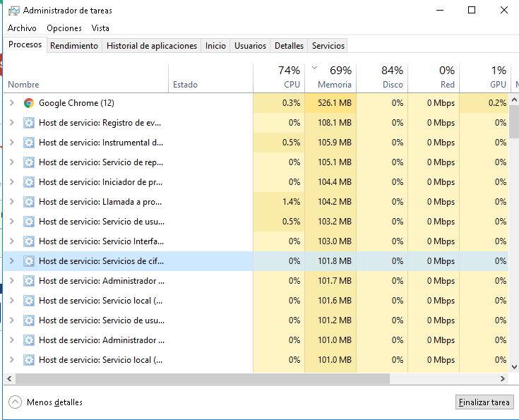Click the Menos detalles circle arrow icon
The image size is (519, 420).
pos(16,402)
